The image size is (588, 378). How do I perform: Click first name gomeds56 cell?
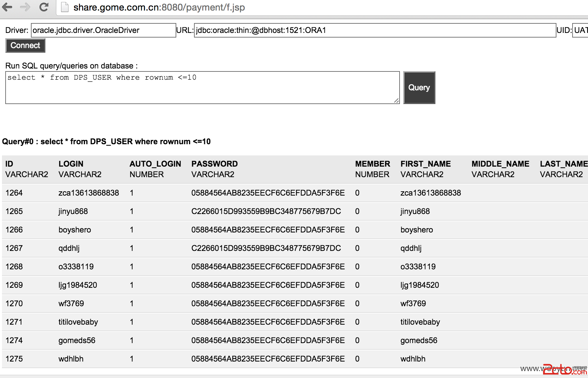coord(419,340)
